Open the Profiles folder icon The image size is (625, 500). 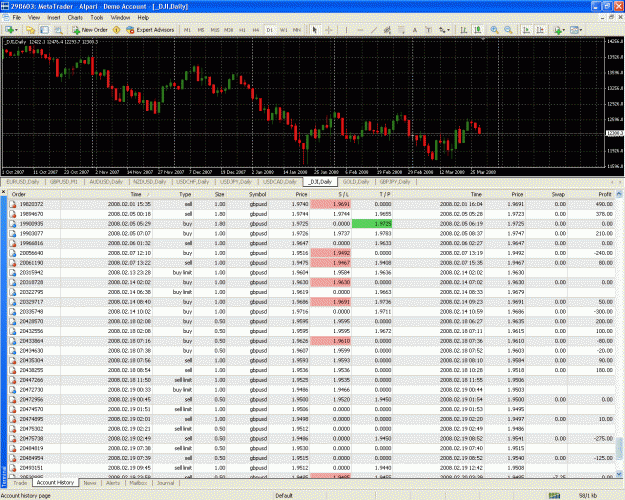(x=31, y=30)
